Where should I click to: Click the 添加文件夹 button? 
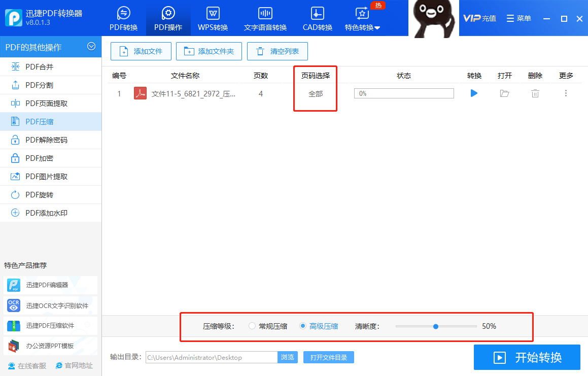tap(209, 51)
